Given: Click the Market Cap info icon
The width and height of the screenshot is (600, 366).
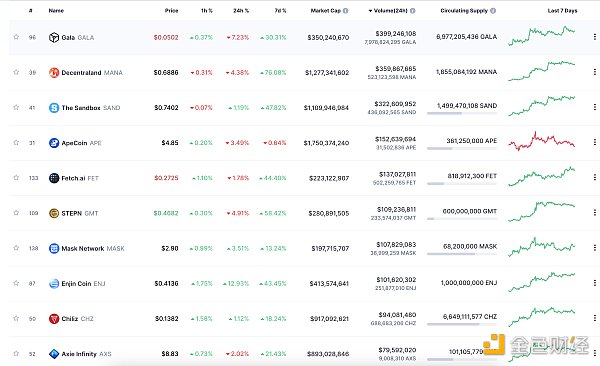Looking at the screenshot, I should coord(346,11).
